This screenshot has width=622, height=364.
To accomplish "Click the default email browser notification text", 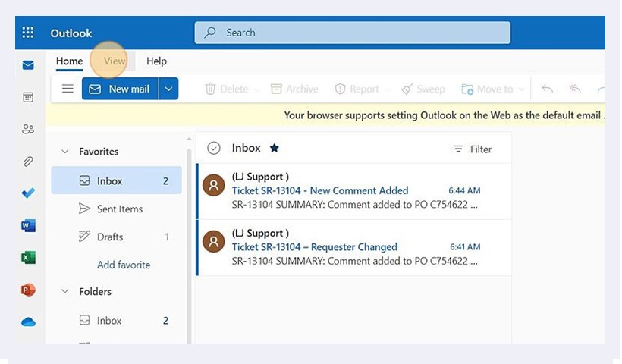I will (445, 115).
